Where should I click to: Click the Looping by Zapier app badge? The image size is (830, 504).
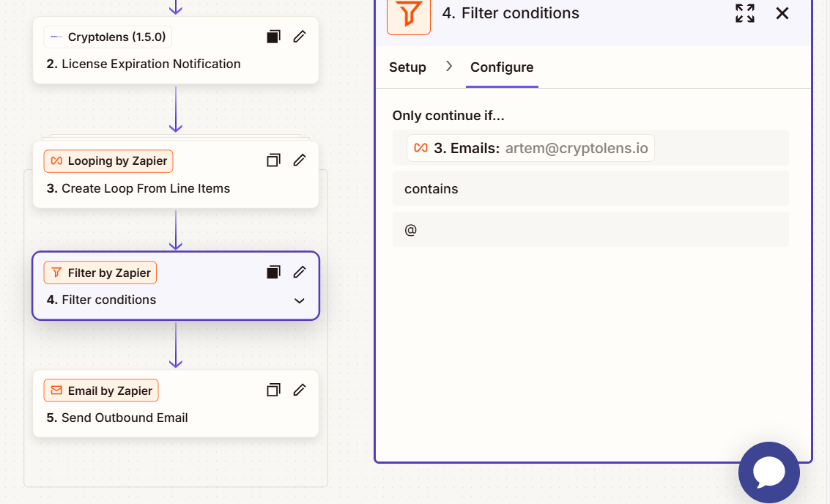click(x=108, y=161)
